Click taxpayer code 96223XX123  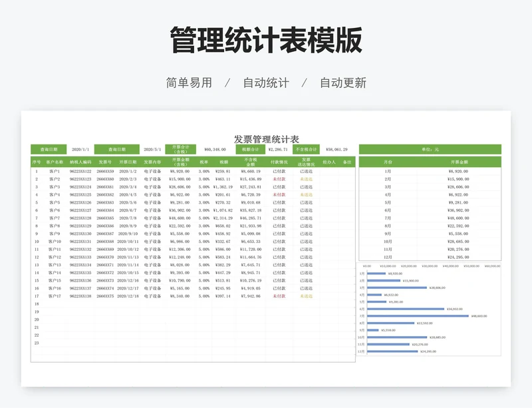(80, 179)
